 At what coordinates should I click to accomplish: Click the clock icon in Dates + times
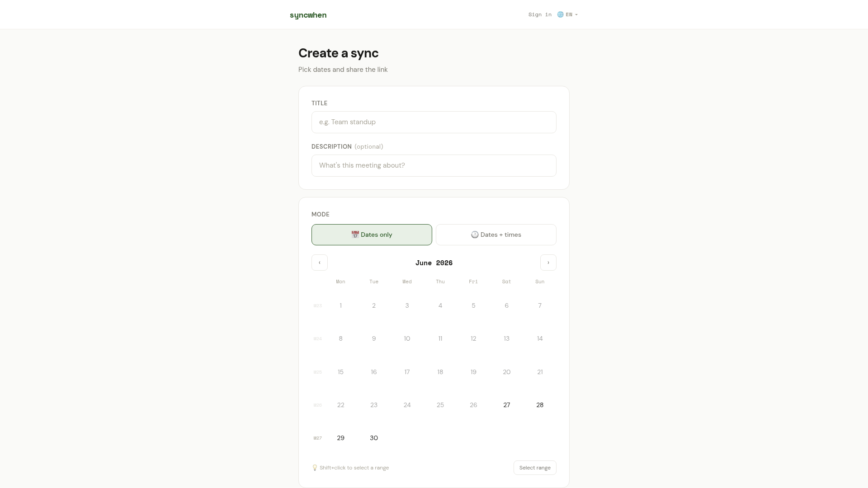tap(475, 235)
